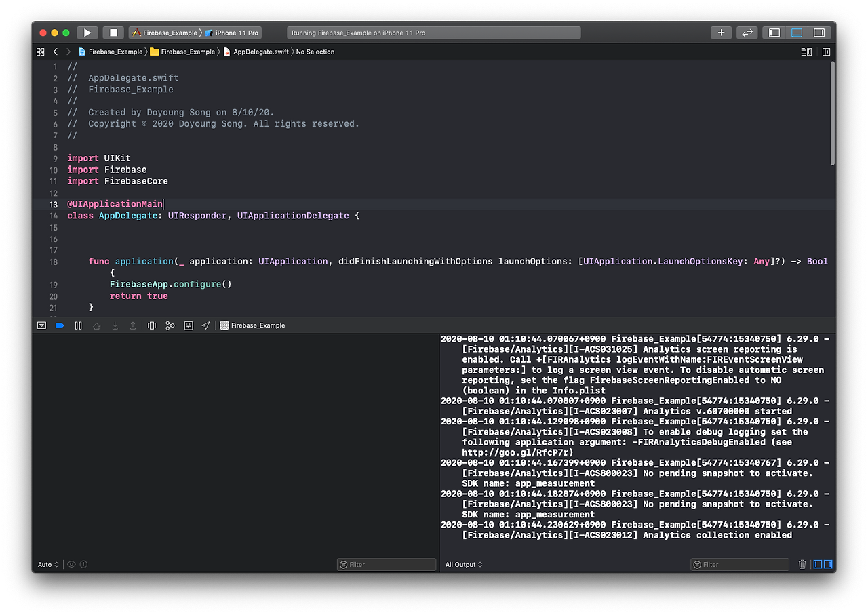The height and width of the screenshot is (615, 868).
Task: Click 'import FirebaseCore' line
Action: 117,181
